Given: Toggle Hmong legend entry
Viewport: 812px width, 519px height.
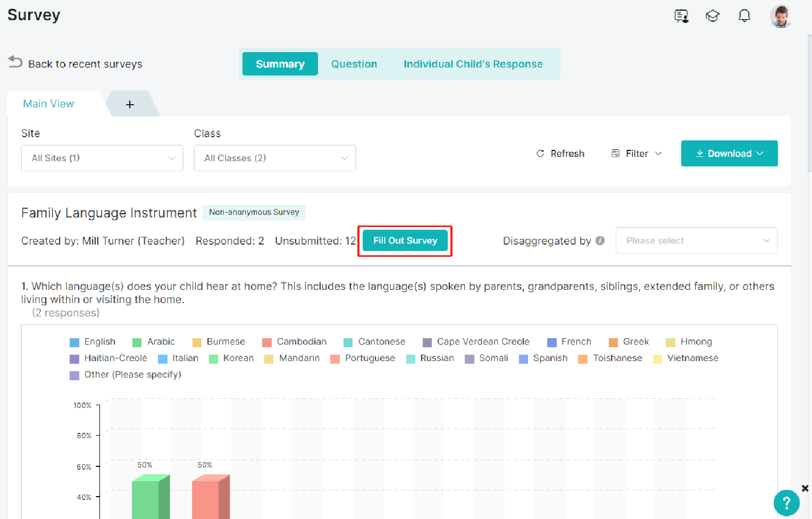Looking at the screenshot, I should coord(689,341).
